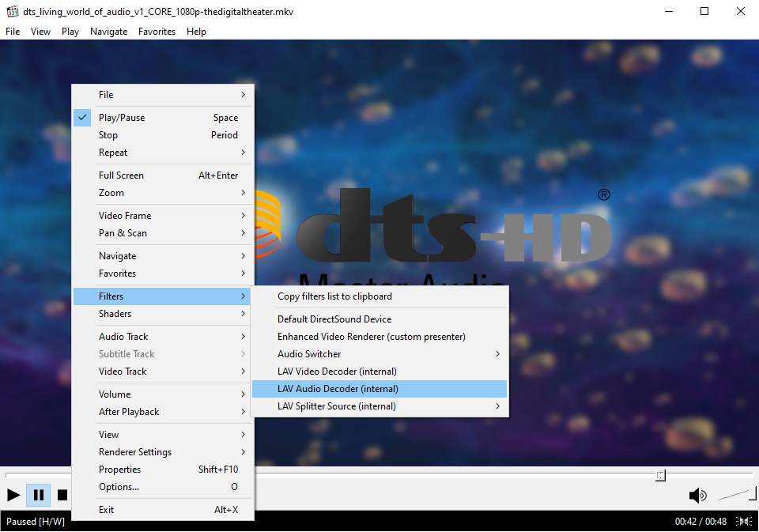Expand the Shaders submenu
The width and height of the screenshot is (759, 532).
pos(163,314)
